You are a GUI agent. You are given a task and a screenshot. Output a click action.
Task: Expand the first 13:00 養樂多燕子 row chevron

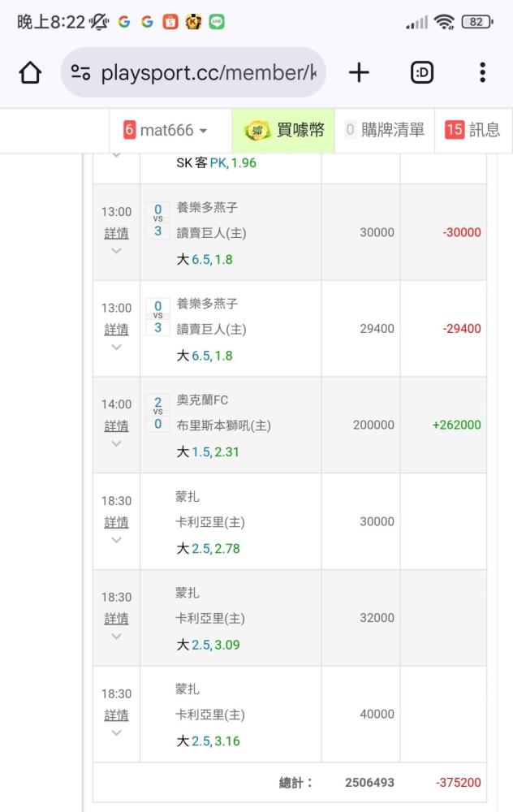pos(116,251)
